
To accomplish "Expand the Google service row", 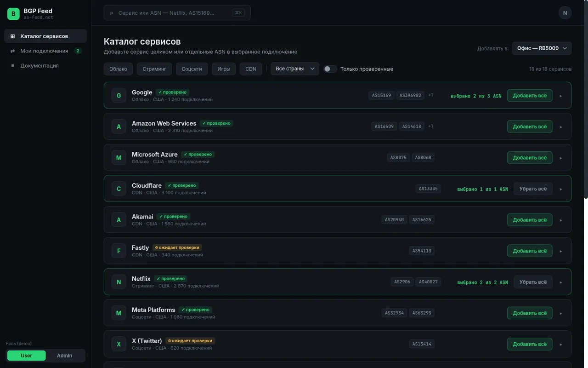I will 561,96.
